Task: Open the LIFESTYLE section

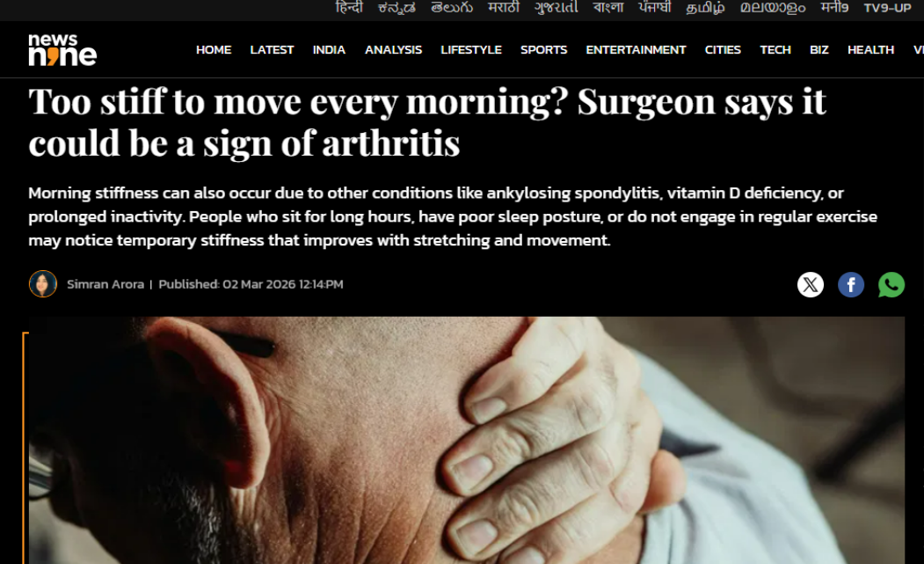Action: (471, 50)
